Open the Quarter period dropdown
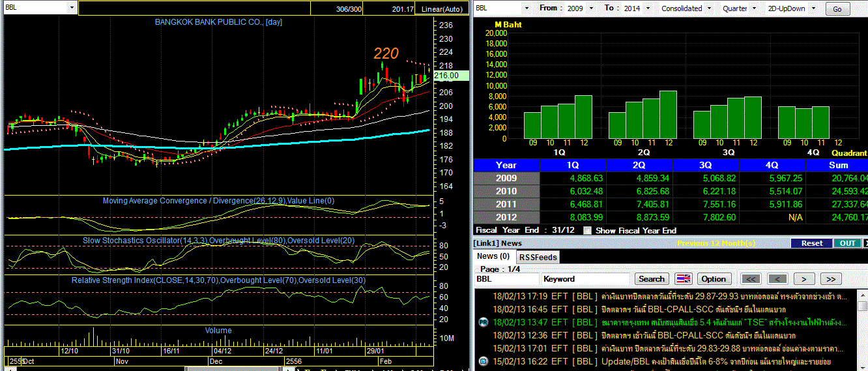Image resolution: width=868 pixels, height=371 pixels. tap(755, 8)
